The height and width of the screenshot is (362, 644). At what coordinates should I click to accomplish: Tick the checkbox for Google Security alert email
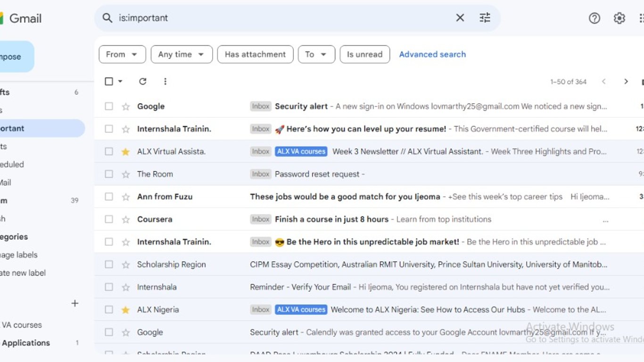pos(109,107)
